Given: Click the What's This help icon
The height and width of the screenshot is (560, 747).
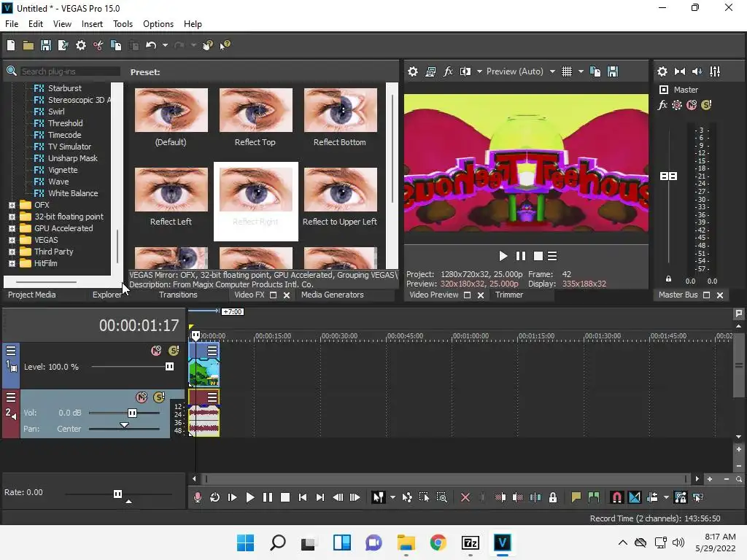Looking at the screenshot, I should (225, 45).
